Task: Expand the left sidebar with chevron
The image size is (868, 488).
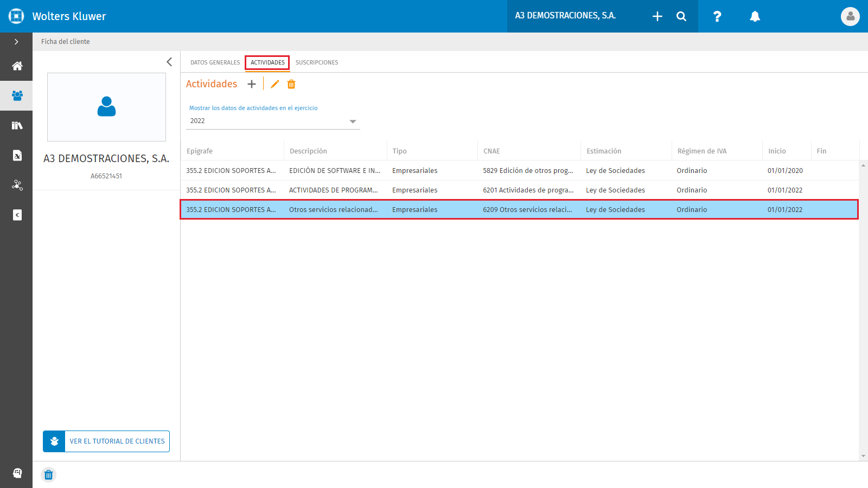Action: click(x=16, y=42)
